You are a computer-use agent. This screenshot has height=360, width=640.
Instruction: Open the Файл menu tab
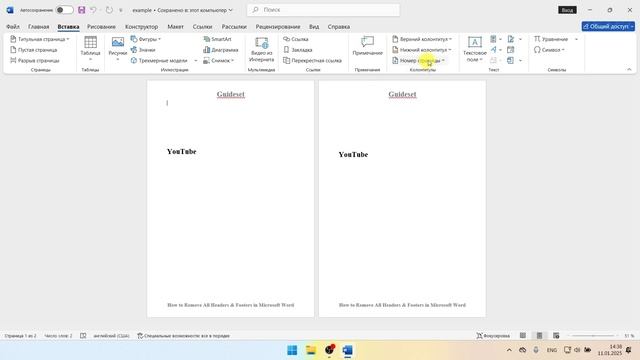[x=13, y=27]
